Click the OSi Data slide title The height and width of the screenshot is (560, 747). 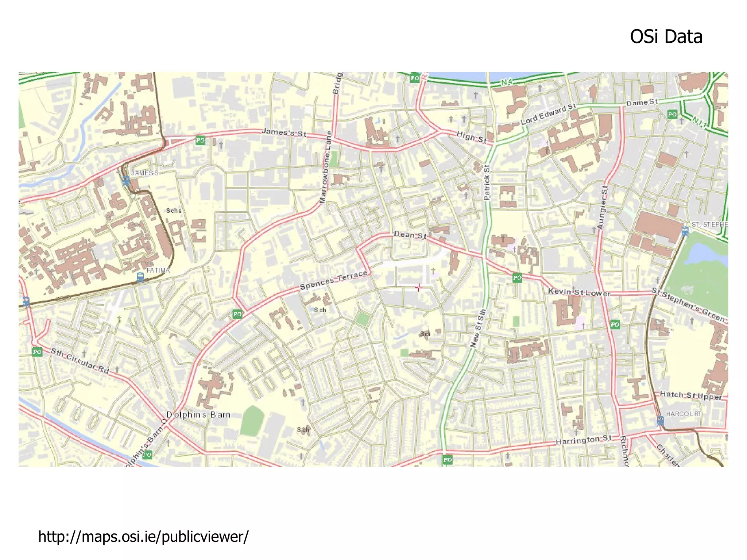666,37
